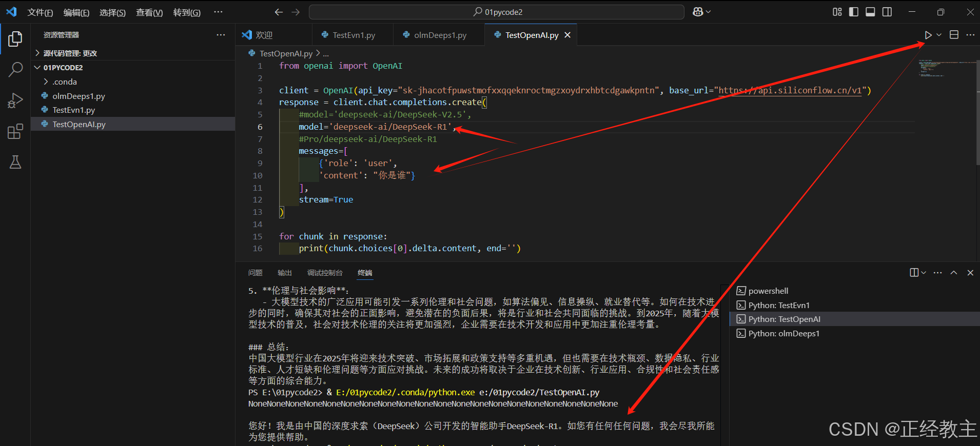The width and height of the screenshot is (980, 446).
Task: Open olmDeeps1.py from the file explorer
Action: click(133, 96)
